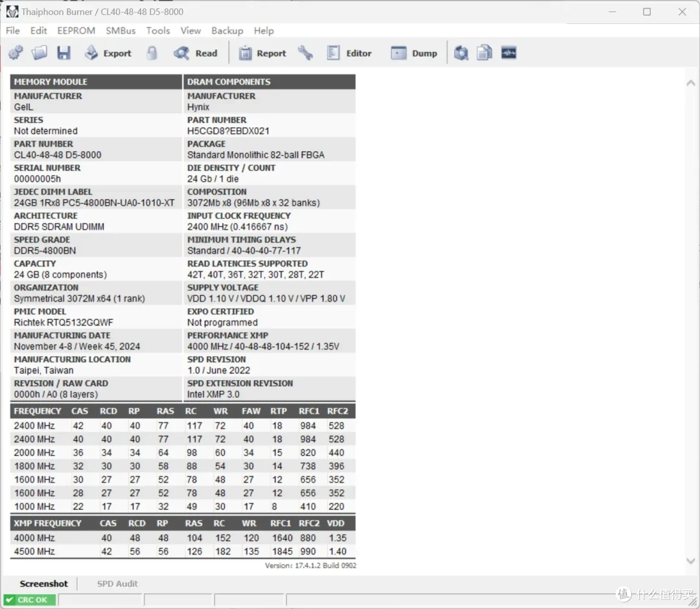Click the 1800 MHz frequency table row
This screenshot has height=609, width=700.
click(183, 466)
